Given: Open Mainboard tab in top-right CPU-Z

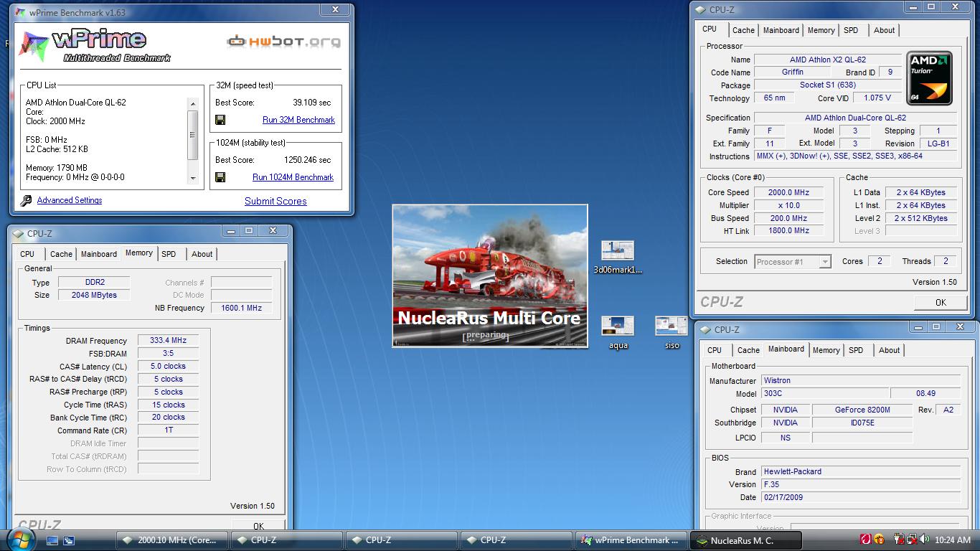Looking at the screenshot, I should coord(781,30).
